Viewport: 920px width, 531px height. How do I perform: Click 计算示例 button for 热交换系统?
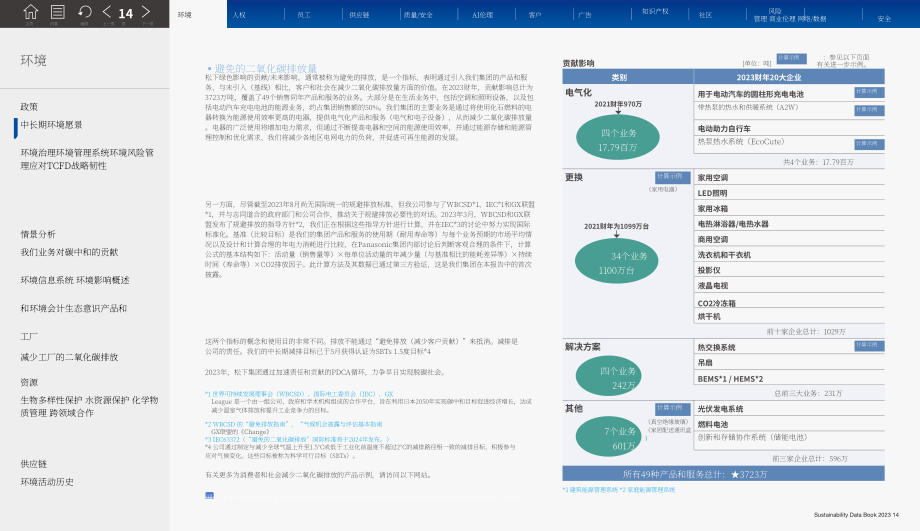click(869, 346)
